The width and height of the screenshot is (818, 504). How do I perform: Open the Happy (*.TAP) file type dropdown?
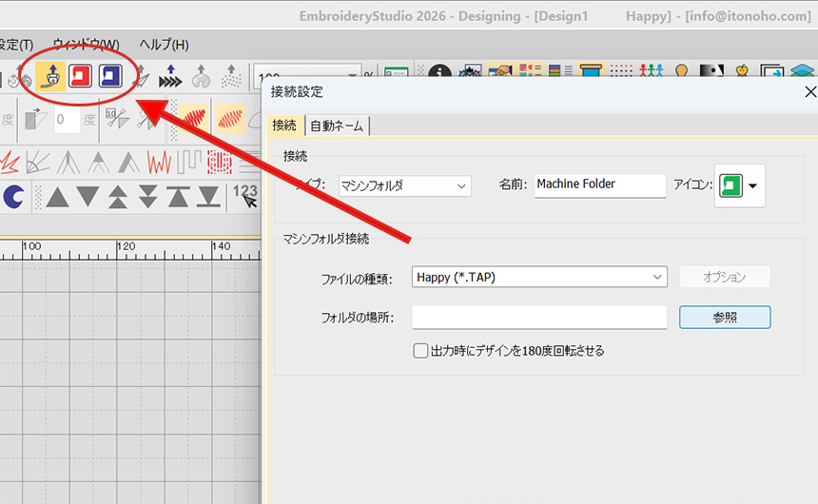pyautogui.click(x=539, y=277)
